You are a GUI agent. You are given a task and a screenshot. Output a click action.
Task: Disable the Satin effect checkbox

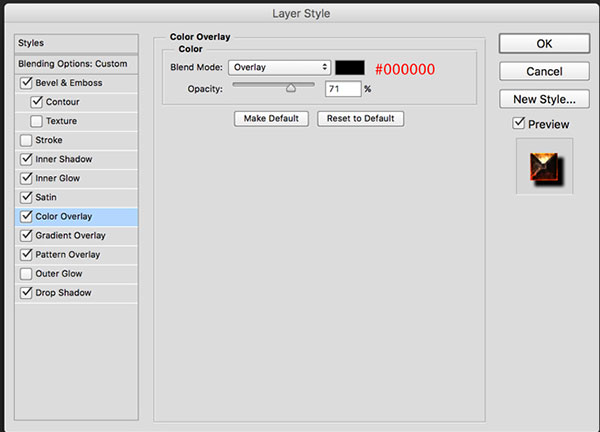(26, 197)
